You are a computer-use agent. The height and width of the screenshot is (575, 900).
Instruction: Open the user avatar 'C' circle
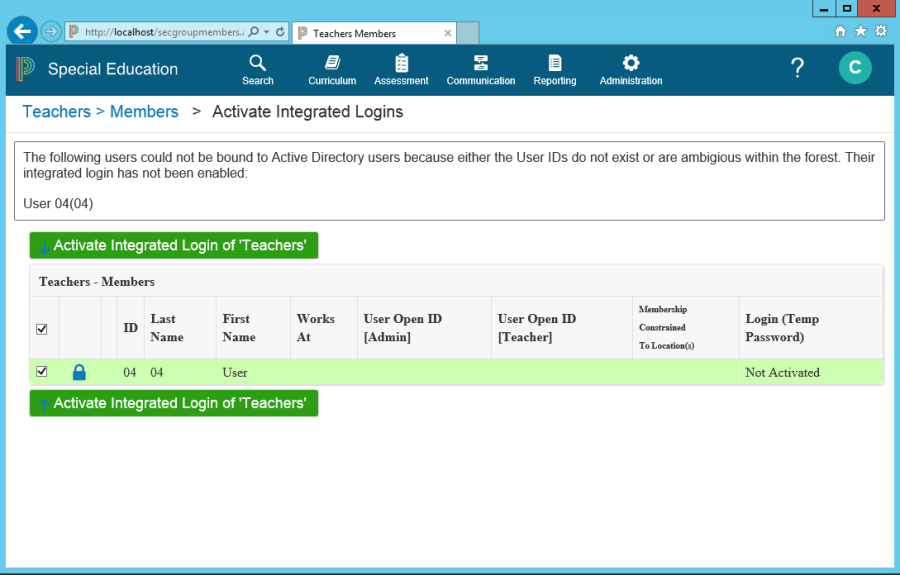(x=854, y=68)
